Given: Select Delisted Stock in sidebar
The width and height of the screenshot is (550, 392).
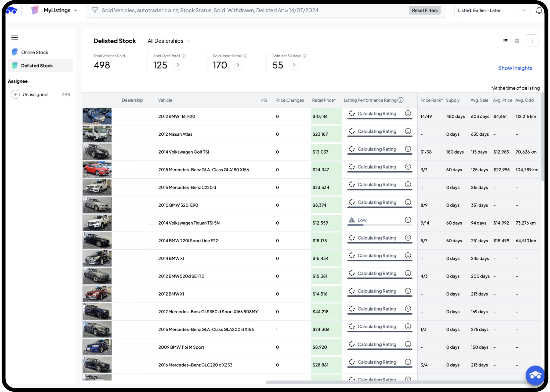Looking at the screenshot, I should point(37,66).
